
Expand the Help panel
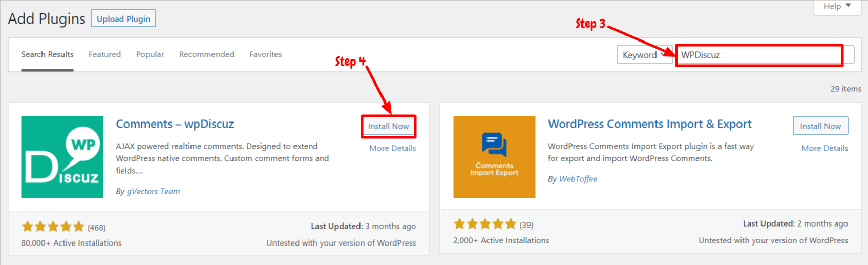click(837, 6)
